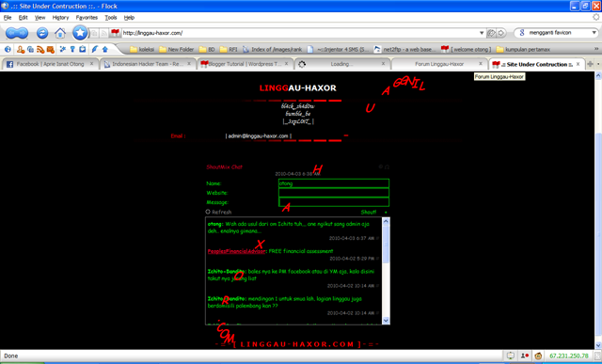The width and height of the screenshot is (602, 364).
Task: Click the chat box scrollbar down arrow
Action: [386, 320]
